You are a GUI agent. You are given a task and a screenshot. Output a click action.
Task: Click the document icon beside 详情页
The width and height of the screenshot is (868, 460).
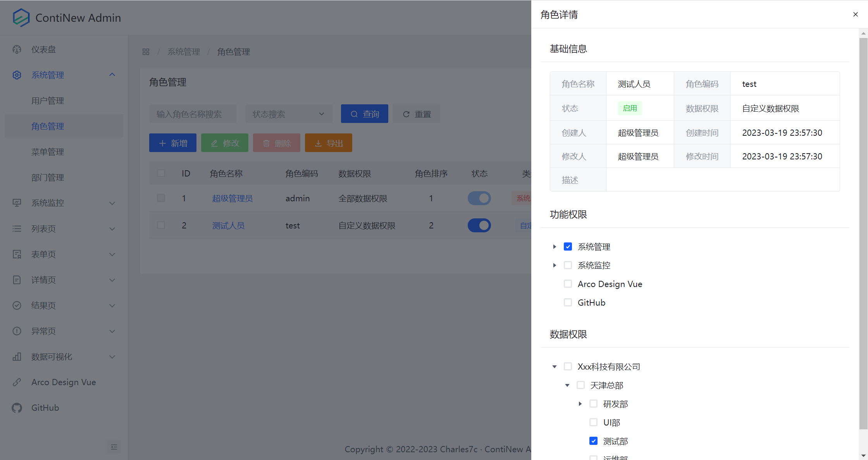[x=17, y=280]
